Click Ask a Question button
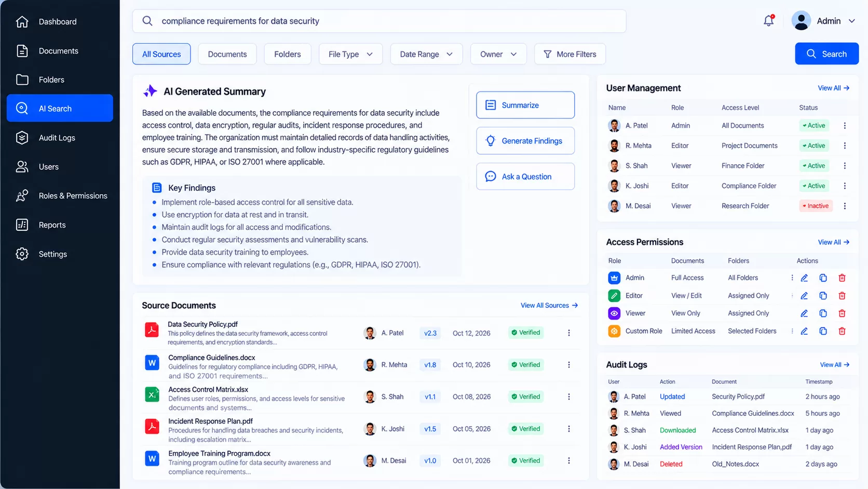The height and width of the screenshot is (489, 868). point(525,177)
